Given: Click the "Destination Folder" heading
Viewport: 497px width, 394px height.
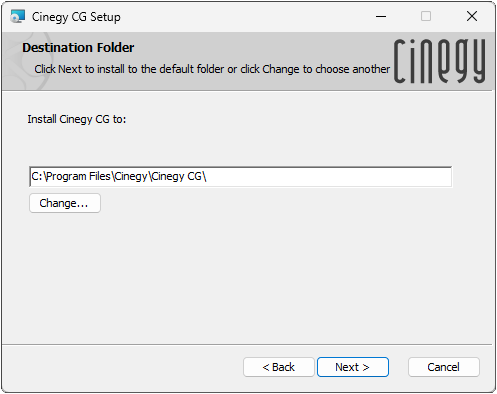Looking at the screenshot, I should 78,48.
